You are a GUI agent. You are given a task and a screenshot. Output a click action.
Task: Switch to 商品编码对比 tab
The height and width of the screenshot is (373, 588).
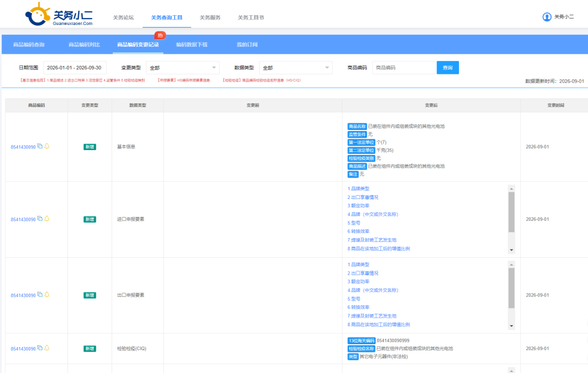[x=84, y=45]
